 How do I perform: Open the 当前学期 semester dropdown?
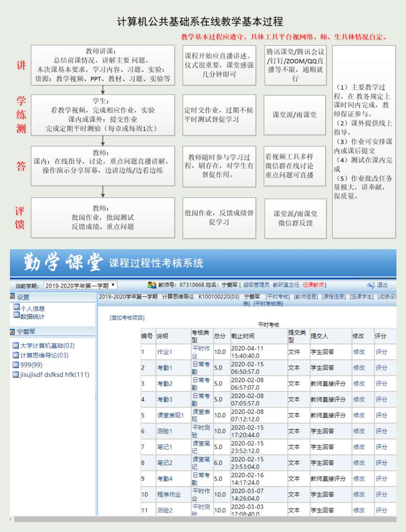click(x=80, y=286)
